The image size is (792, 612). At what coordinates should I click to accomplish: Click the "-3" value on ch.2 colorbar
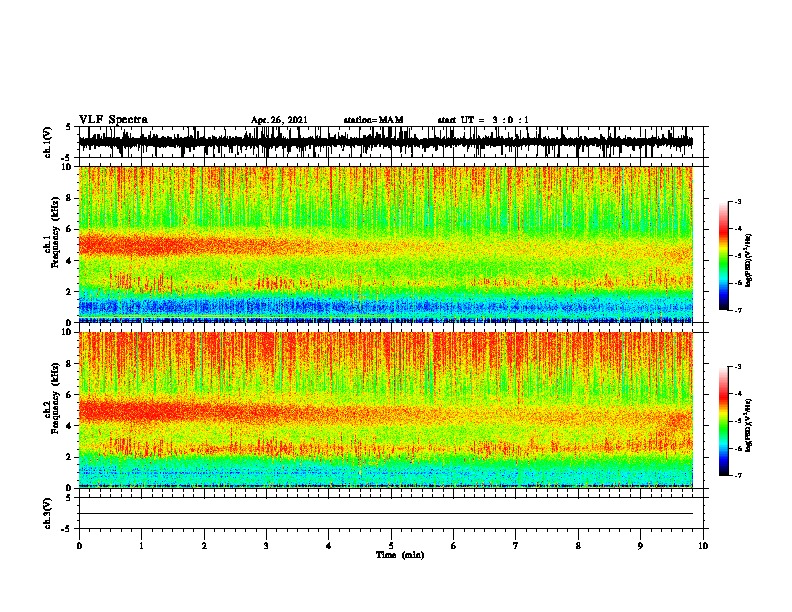(x=737, y=367)
